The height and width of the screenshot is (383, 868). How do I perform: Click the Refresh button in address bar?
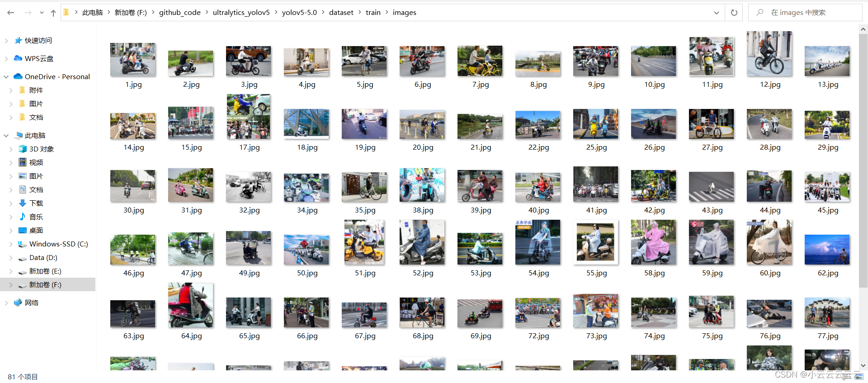pos(734,13)
